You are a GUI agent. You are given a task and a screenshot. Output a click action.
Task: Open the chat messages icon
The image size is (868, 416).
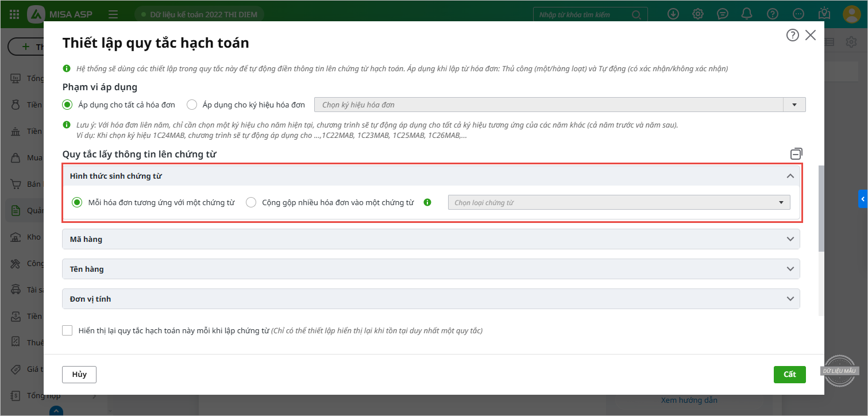coord(723,14)
